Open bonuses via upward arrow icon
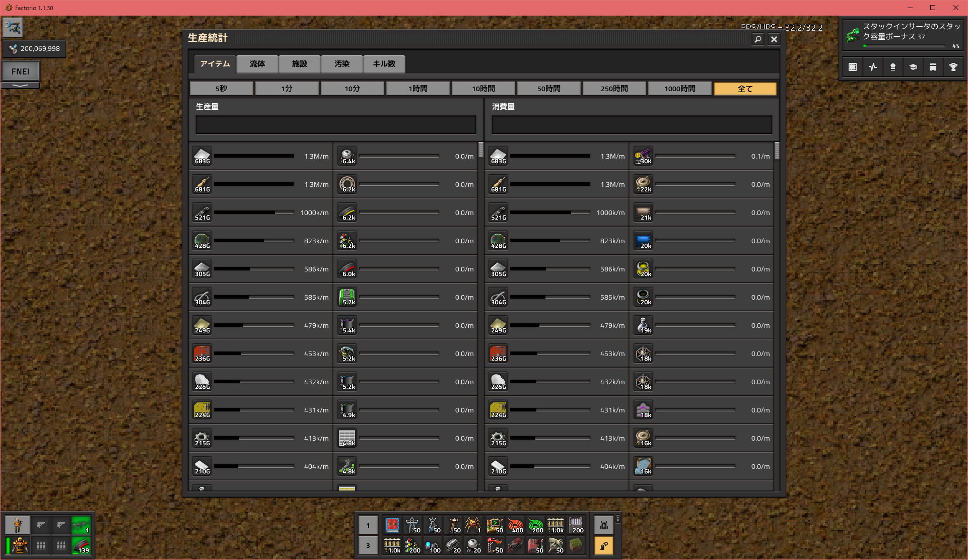The height and width of the screenshot is (560, 968). pyautogui.click(x=893, y=67)
